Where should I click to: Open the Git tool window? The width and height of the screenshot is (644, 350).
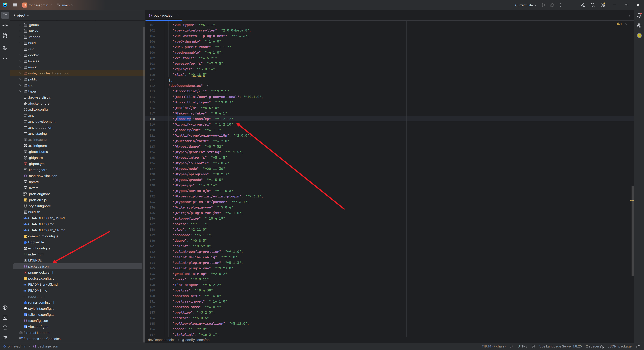[5, 338]
